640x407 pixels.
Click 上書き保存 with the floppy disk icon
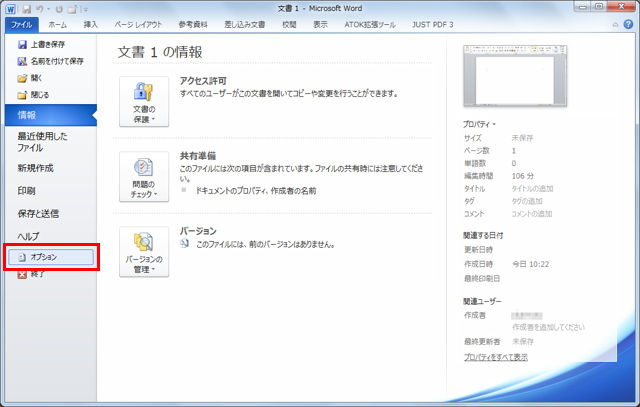pyautogui.click(x=41, y=44)
